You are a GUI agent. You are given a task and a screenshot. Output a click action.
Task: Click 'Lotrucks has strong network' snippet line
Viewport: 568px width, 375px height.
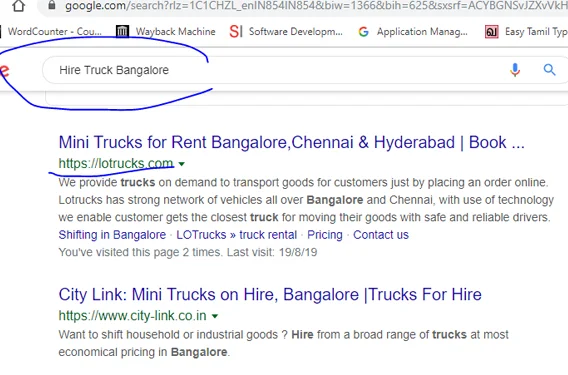coord(306,200)
